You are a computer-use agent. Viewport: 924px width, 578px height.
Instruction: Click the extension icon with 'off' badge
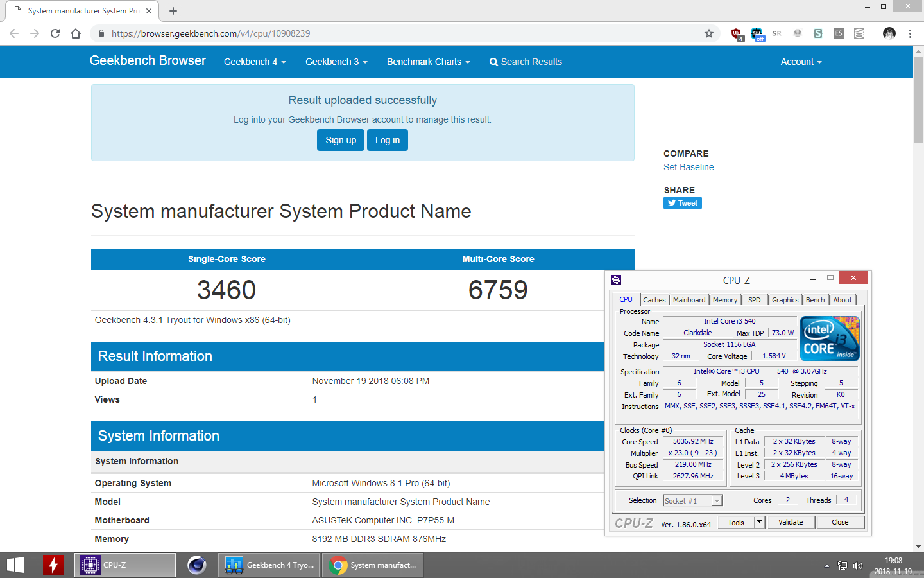point(758,34)
